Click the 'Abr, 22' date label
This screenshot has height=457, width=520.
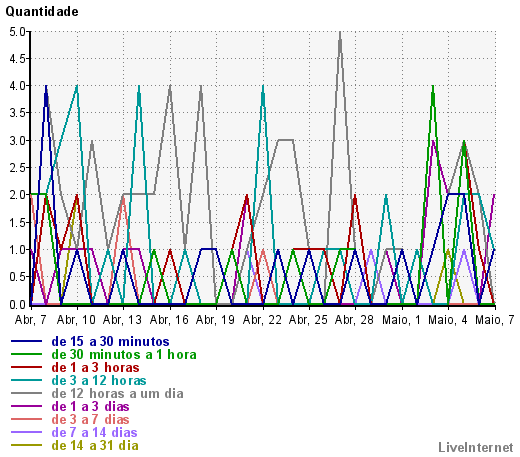coord(262,320)
